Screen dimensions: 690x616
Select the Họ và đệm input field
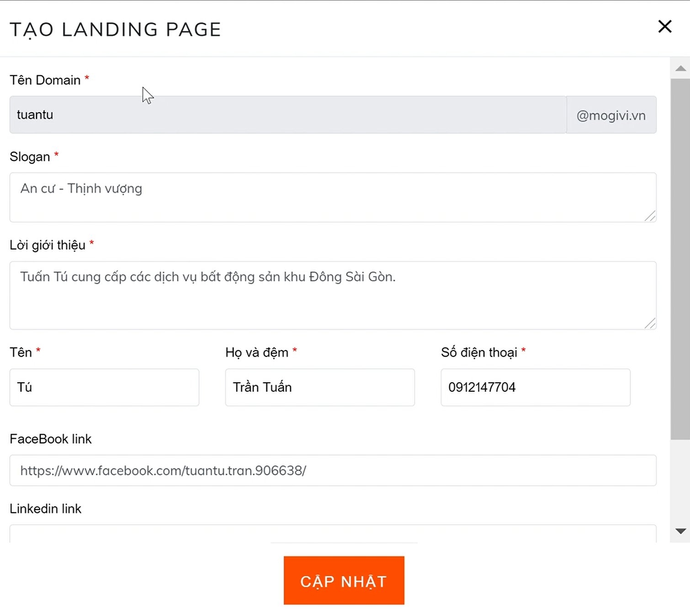320,387
